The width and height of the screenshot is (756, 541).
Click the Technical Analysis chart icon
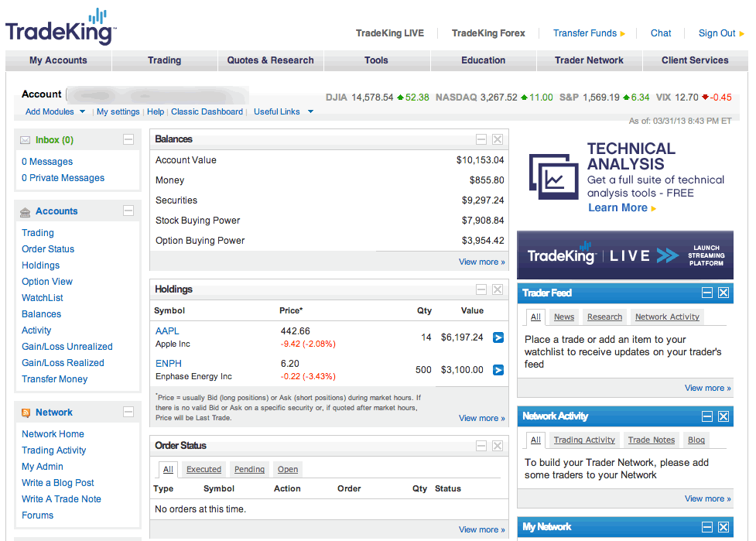coord(553,176)
